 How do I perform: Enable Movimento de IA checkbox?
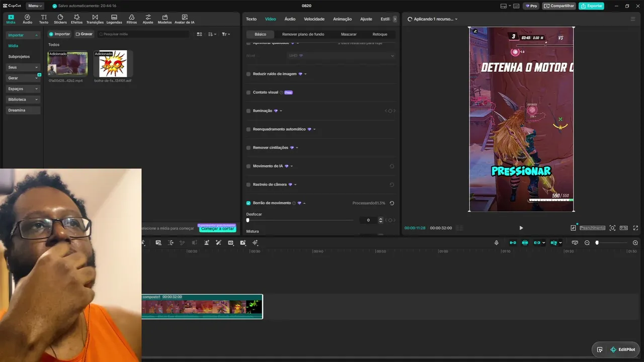(249, 166)
